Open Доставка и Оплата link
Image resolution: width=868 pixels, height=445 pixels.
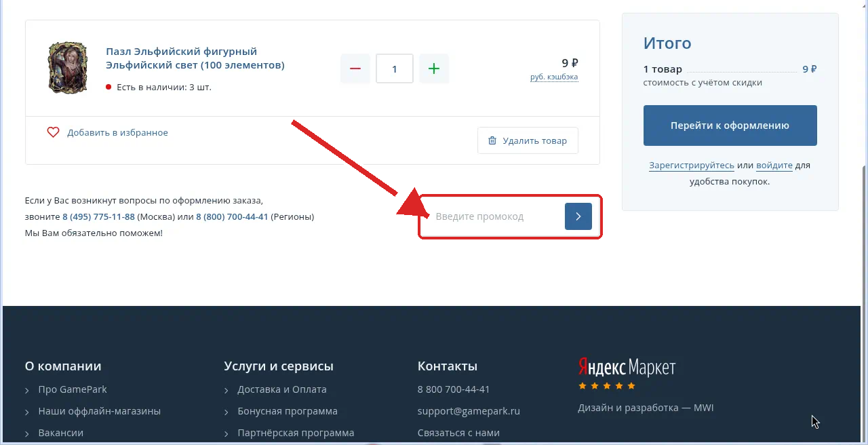click(282, 389)
